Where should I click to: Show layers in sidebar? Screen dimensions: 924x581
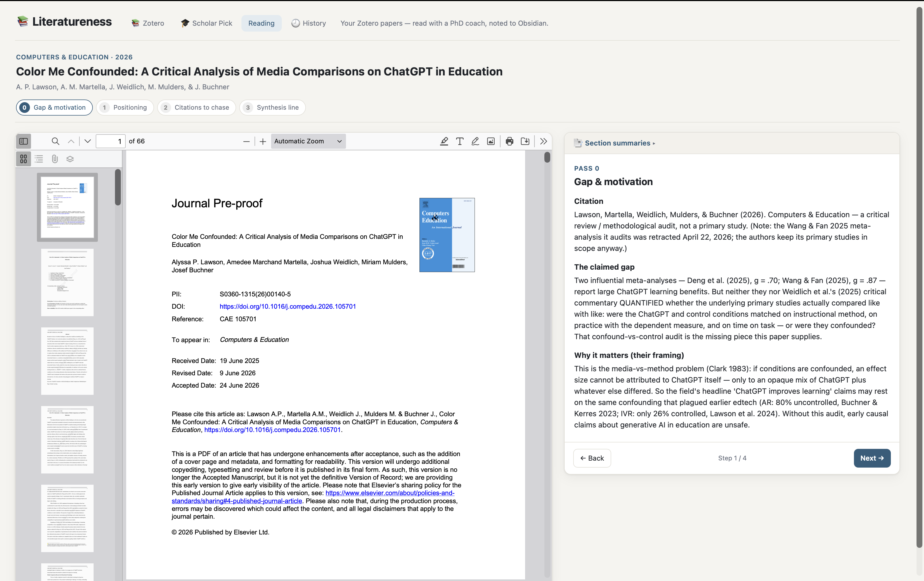click(x=70, y=159)
